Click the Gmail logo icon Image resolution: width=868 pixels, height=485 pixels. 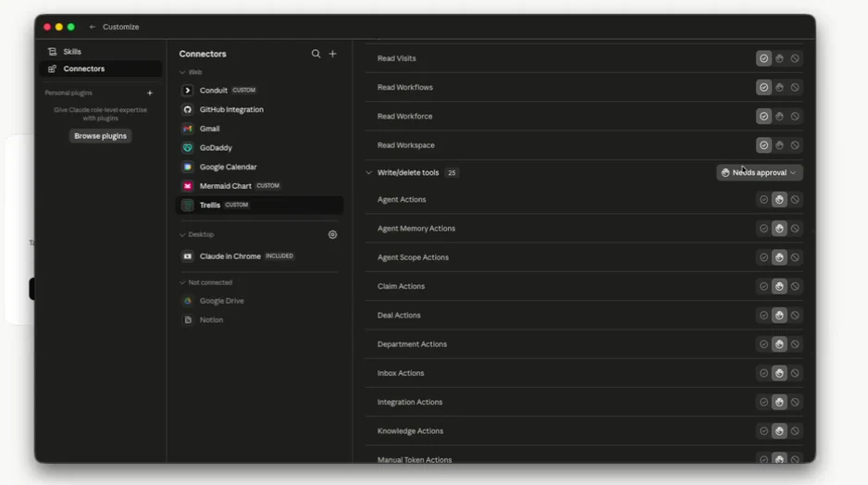[x=188, y=129]
